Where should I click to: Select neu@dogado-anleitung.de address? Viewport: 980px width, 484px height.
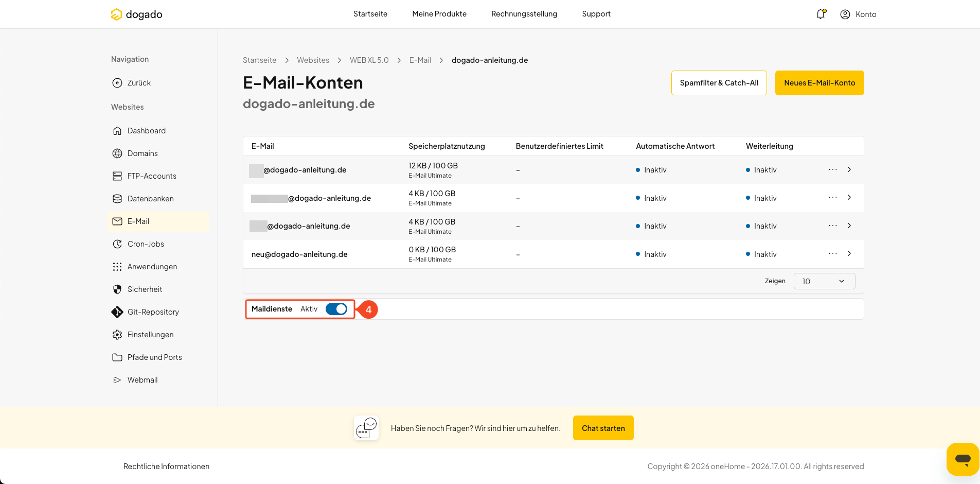coord(299,254)
